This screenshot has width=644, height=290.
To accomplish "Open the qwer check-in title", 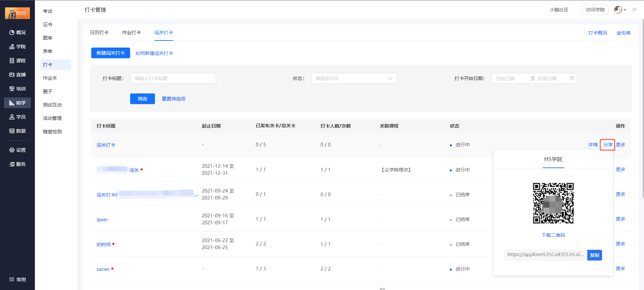I will 102,220.
